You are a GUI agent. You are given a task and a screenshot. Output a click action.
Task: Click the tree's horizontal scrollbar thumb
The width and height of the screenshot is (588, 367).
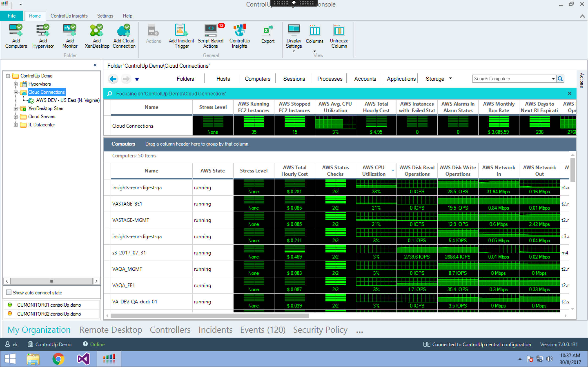tap(51, 281)
